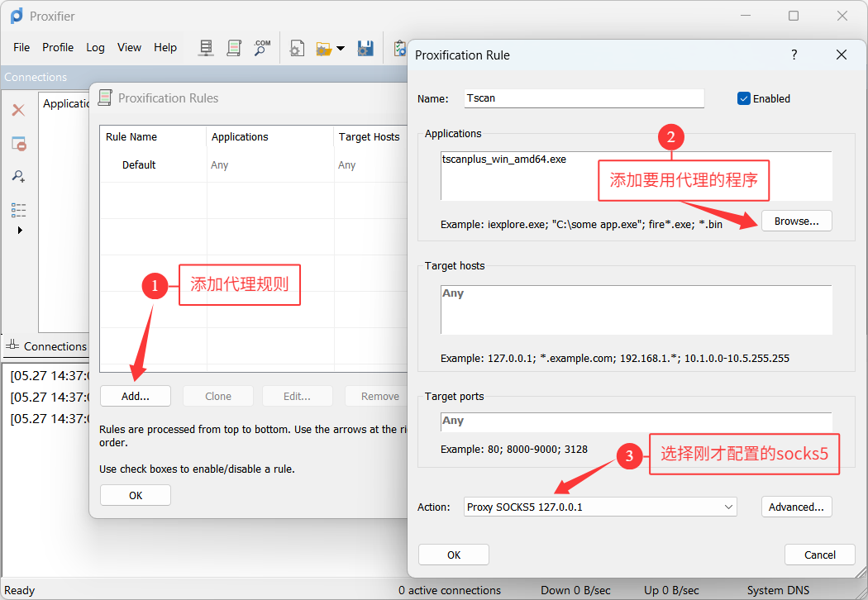
Task: Expand the open profile folder dropdown arrow
Action: pyautogui.click(x=341, y=49)
